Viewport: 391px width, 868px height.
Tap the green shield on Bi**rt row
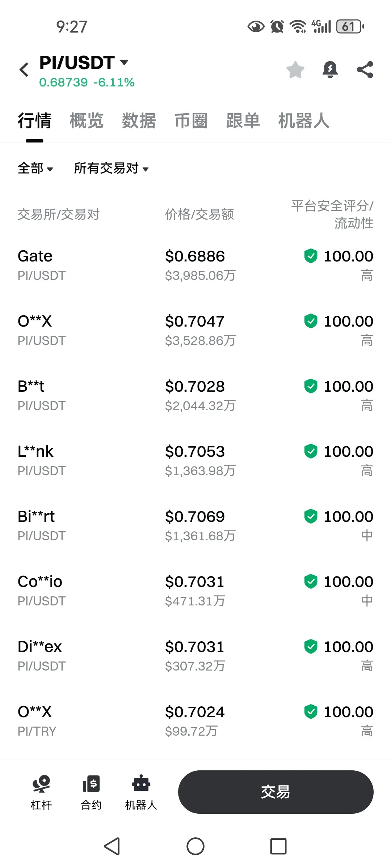pyautogui.click(x=311, y=516)
